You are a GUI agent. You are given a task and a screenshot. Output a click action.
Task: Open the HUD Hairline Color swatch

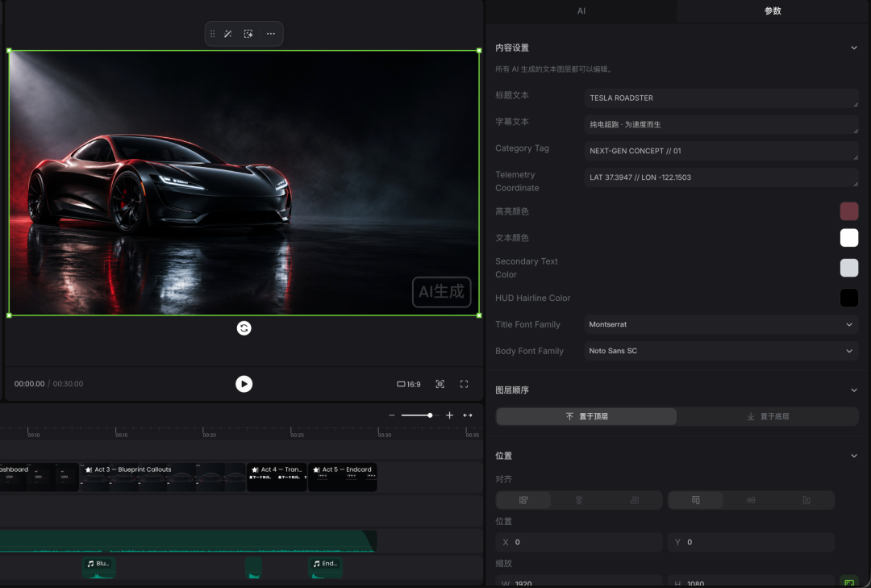point(848,298)
